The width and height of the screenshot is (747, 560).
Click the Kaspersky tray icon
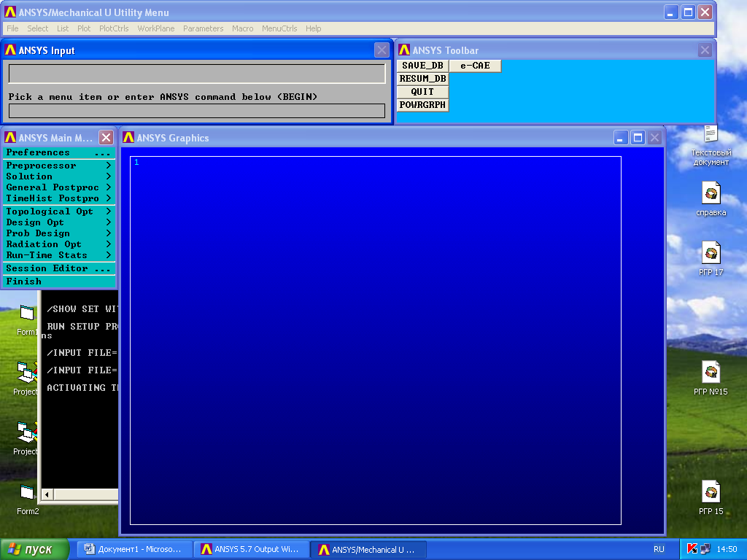692,549
